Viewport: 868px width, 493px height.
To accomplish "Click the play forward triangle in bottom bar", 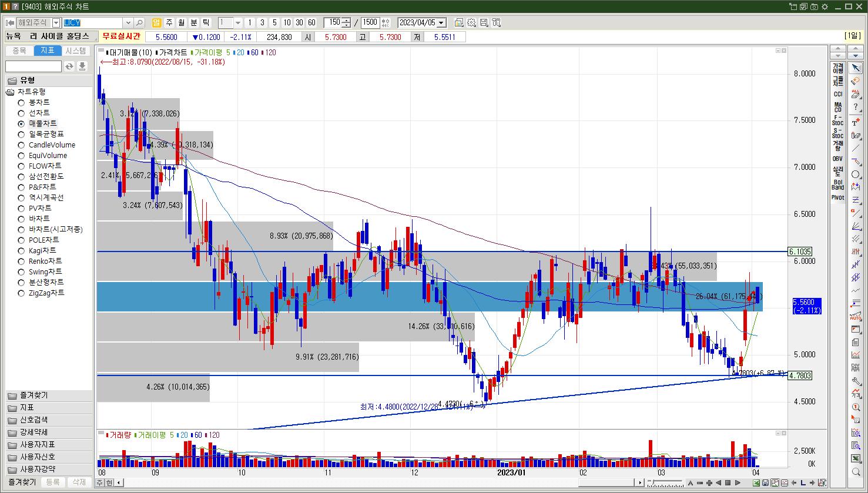I will click(x=737, y=483).
